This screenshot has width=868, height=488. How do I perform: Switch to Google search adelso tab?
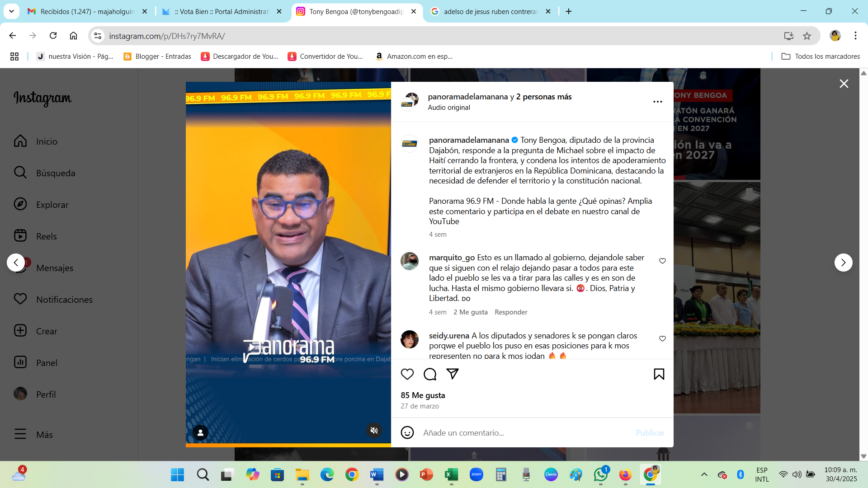491,12
